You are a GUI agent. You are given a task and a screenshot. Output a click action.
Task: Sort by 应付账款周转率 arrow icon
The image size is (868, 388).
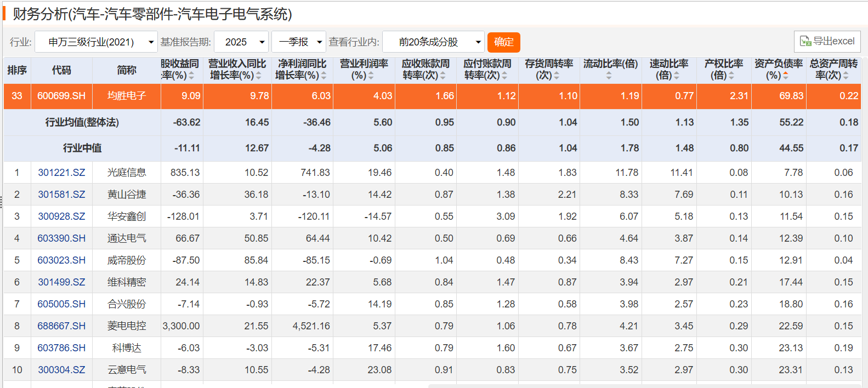(x=504, y=76)
